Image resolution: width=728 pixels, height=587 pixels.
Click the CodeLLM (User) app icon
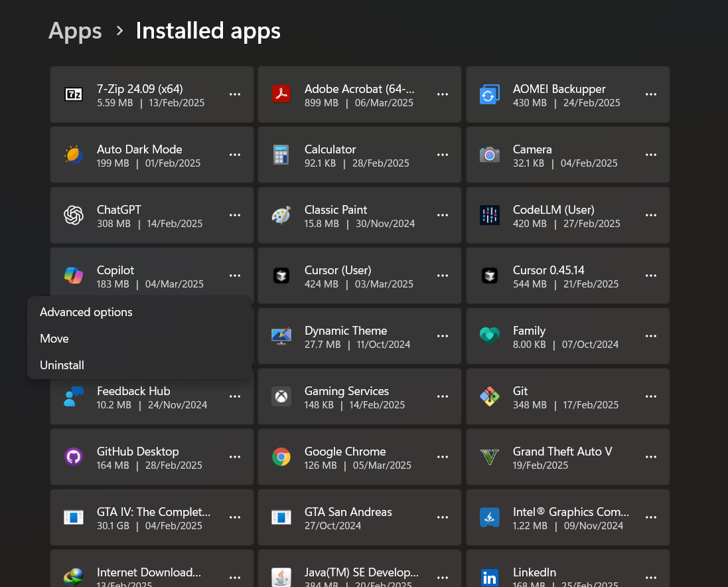[x=489, y=215]
